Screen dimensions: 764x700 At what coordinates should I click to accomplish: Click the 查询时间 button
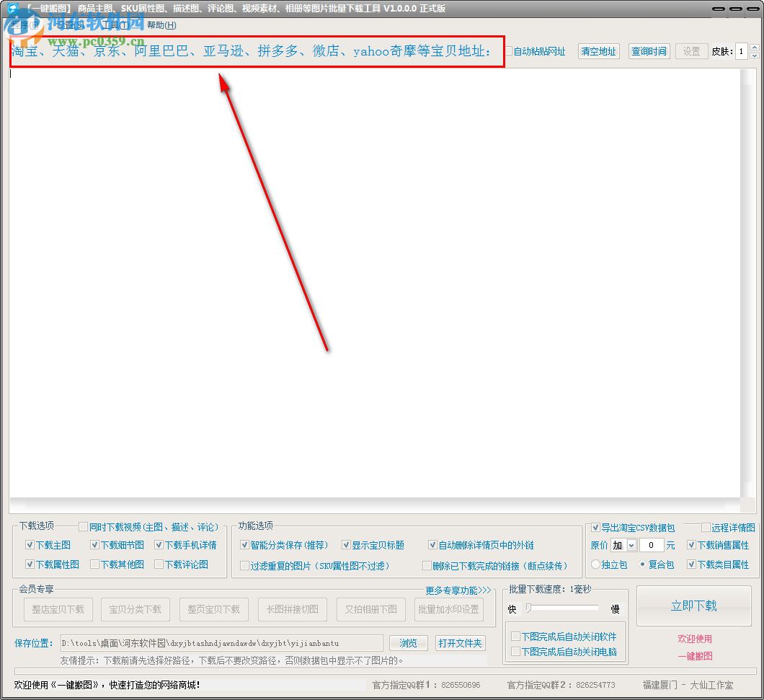pos(649,51)
